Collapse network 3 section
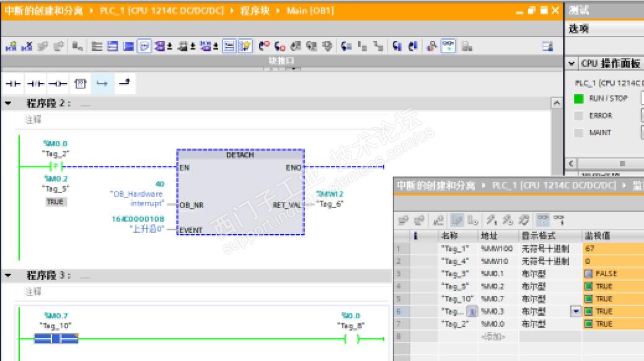Viewport: 644px width, 361px height. pyautogui.click(x=8, y=276)
